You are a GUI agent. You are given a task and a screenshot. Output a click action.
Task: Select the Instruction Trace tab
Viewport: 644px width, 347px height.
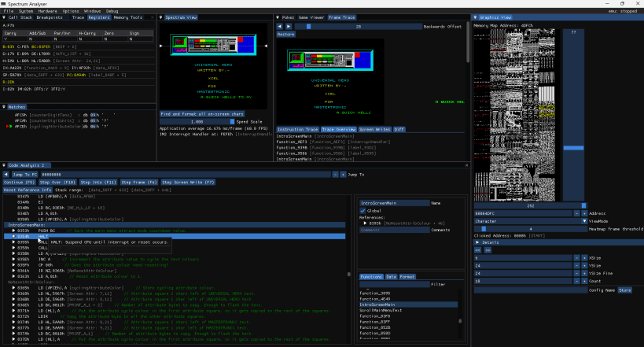pyautogui.click(x=298, y=129)
